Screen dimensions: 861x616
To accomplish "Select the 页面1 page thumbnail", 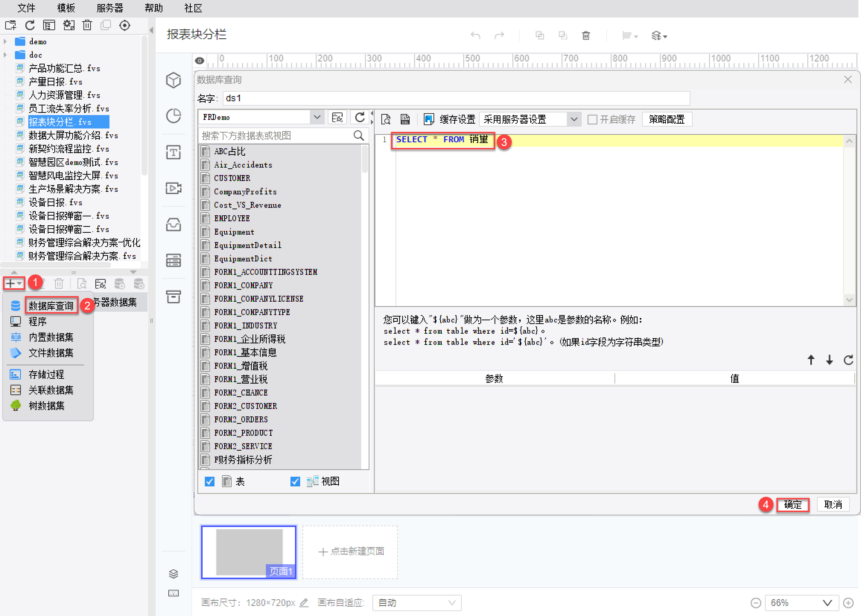I will click(x=249, y=552).
